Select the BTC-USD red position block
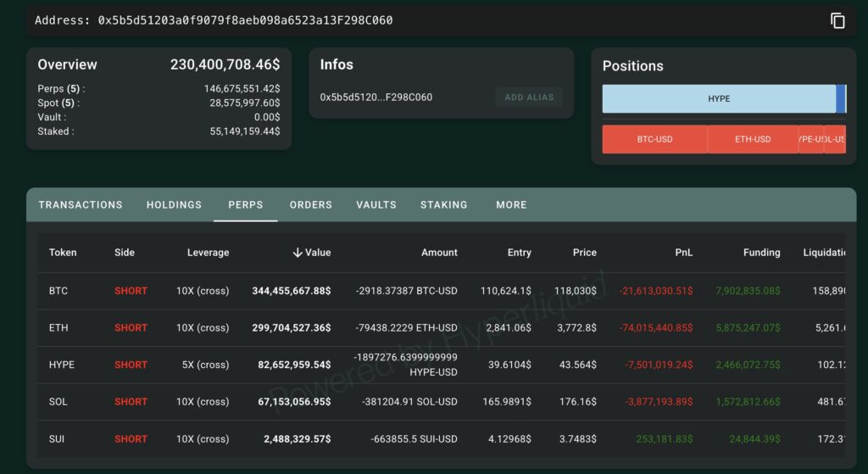 coord(654,139)
